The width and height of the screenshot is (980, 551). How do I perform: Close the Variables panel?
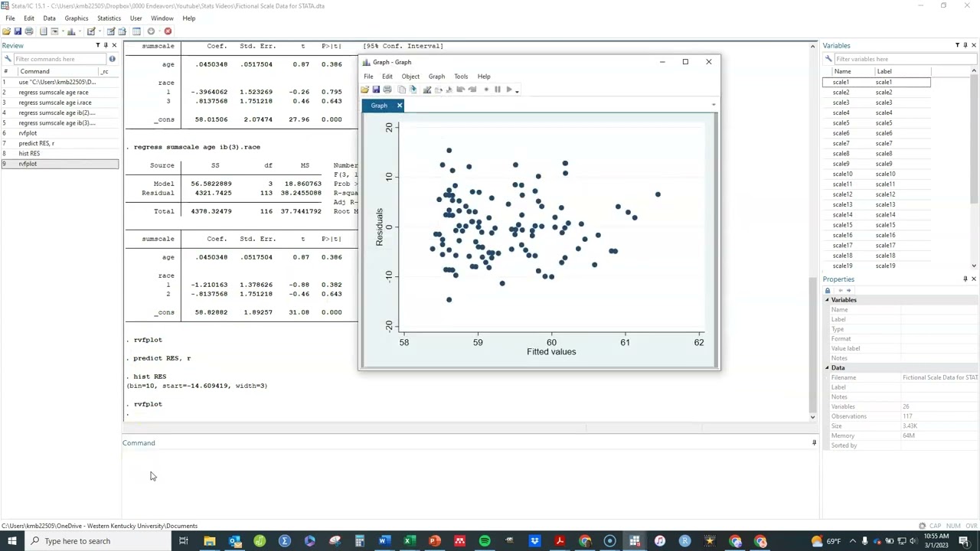[974, 45]
